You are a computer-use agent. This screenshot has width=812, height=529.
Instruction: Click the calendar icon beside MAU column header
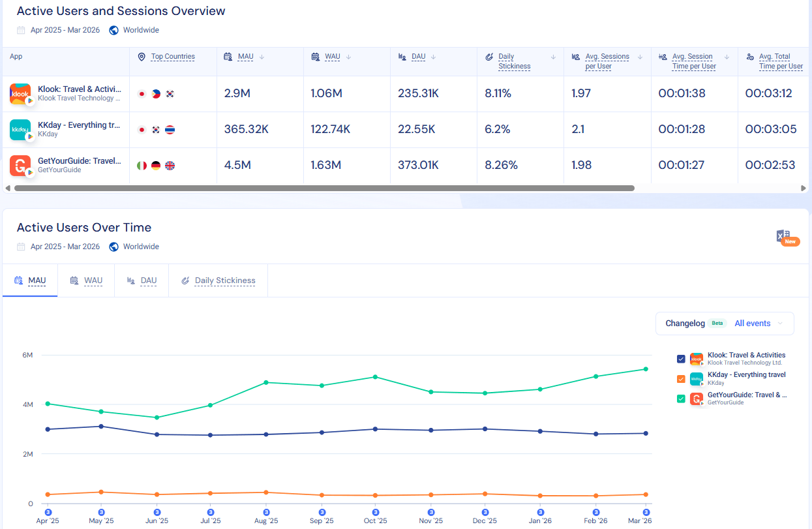[x=228, y=57]
